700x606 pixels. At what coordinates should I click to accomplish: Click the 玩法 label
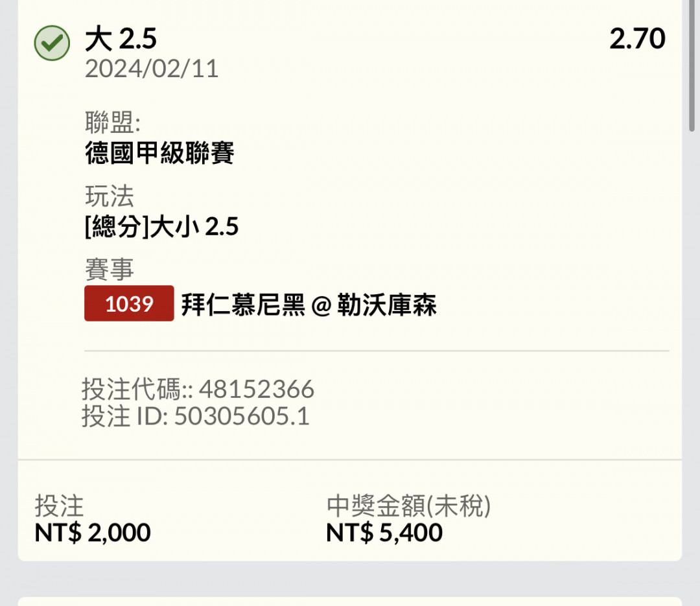pyautogui.click(x=110, y=196)
